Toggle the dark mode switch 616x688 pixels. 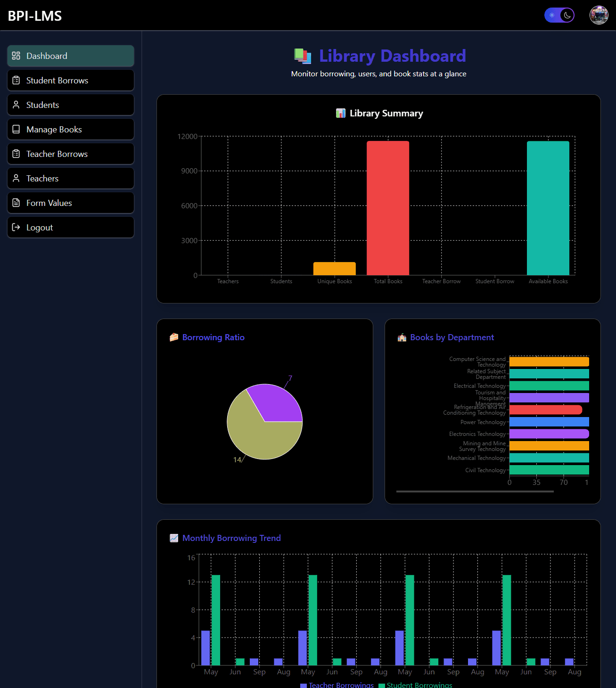point(559,15)
